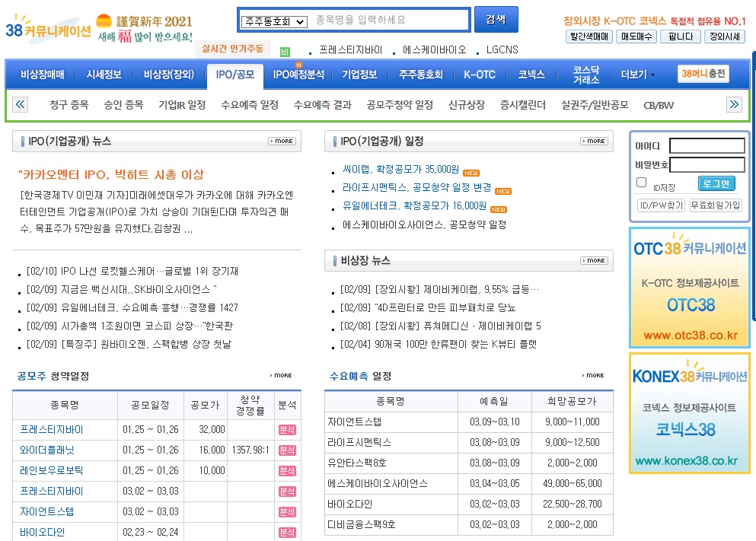756x541 pixels.
Task: Expand the 더보기 menu
Action: click(638, 75)
